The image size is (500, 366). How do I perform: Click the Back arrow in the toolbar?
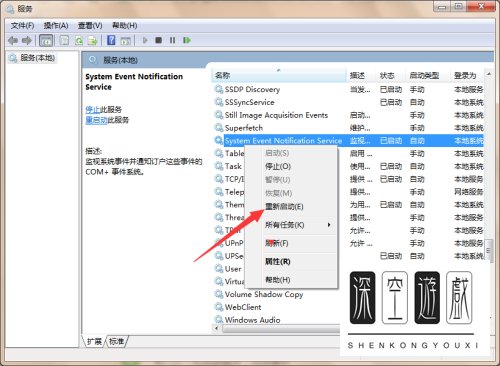click(13, 40)
